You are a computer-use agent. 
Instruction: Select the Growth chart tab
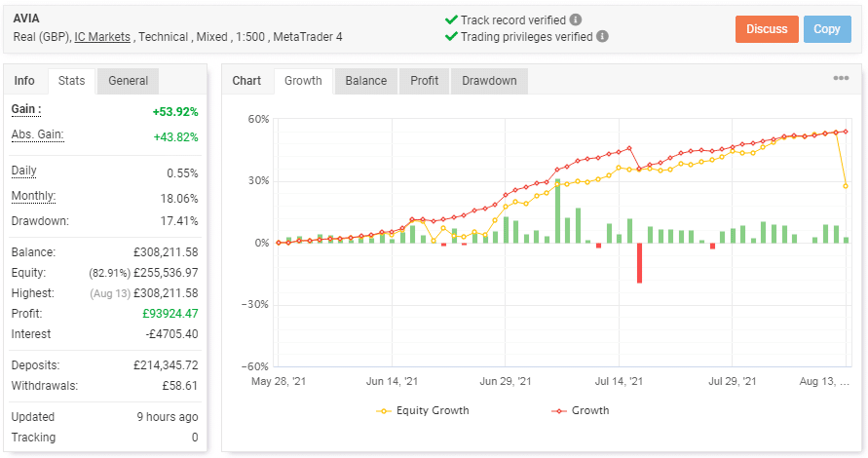click(x=303, y=81)
